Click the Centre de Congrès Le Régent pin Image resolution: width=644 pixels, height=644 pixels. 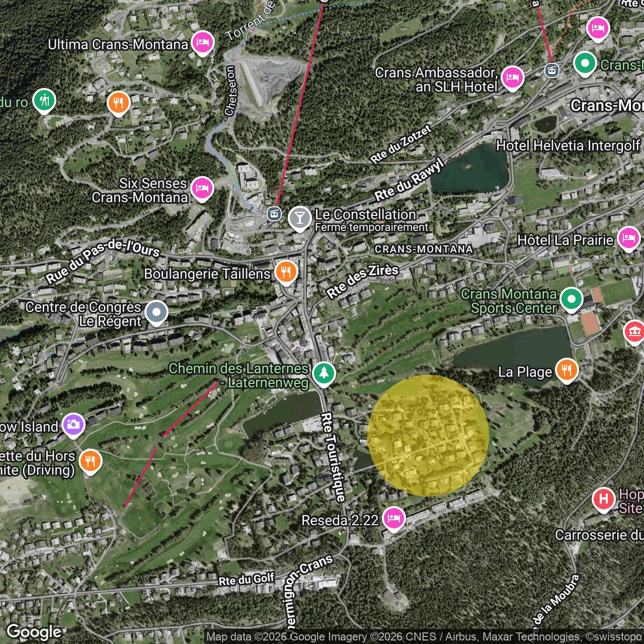(x=156, y=313)
